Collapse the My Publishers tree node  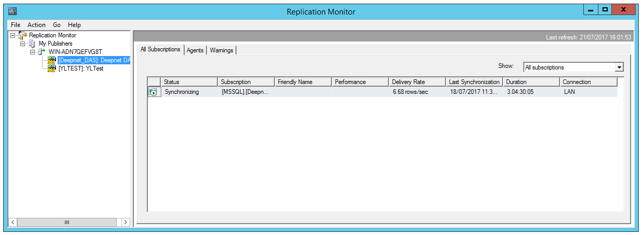point(23,44)
